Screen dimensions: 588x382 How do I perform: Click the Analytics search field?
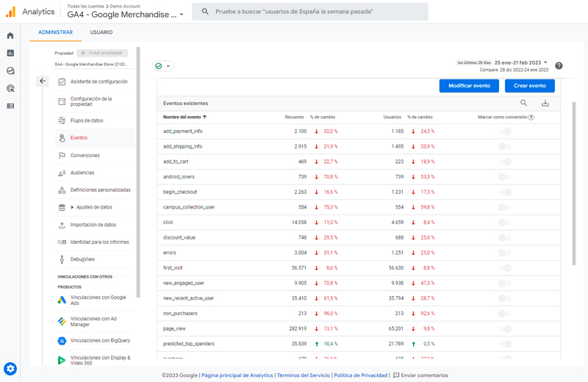point(310,12)
